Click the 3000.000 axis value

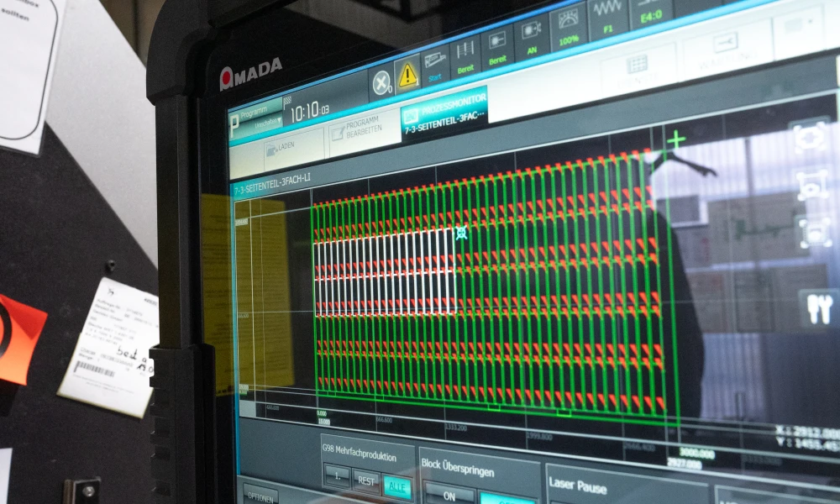696,453
